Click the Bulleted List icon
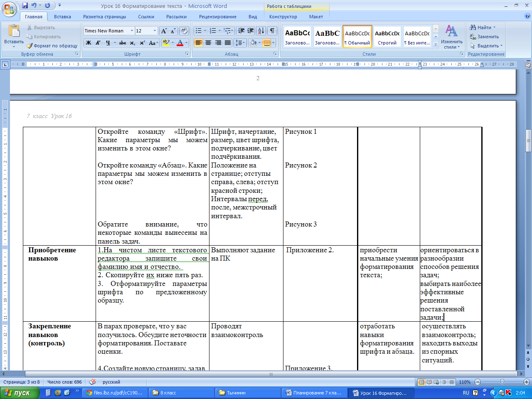 [x=199, y=31]
